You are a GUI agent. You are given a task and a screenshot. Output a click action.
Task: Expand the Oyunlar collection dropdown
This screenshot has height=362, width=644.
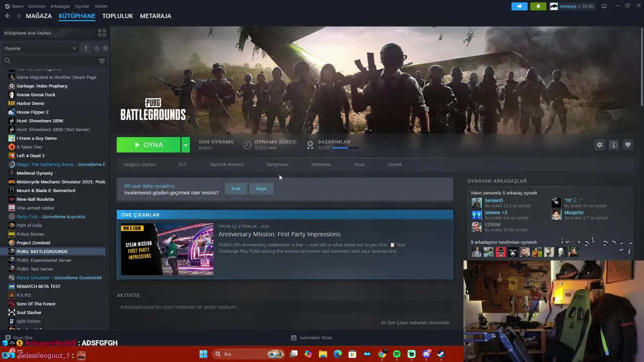pyautogui.click(x=40, y=48)
